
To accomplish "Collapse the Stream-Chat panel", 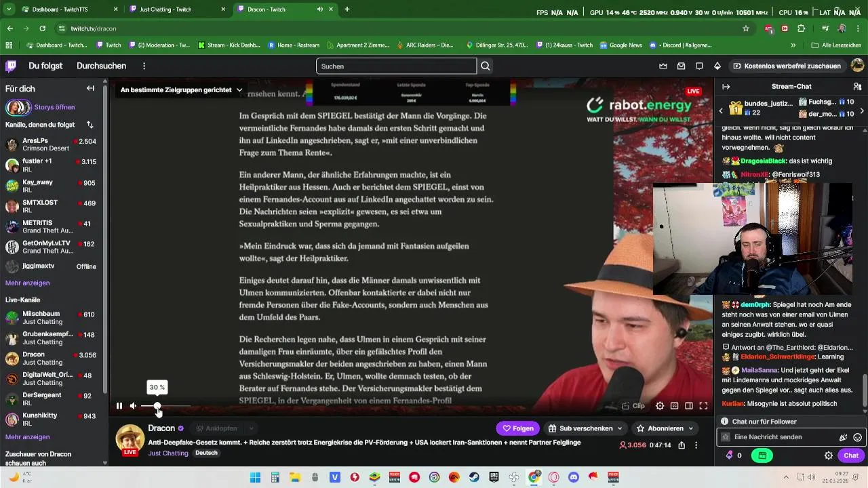I will [726, 87].
